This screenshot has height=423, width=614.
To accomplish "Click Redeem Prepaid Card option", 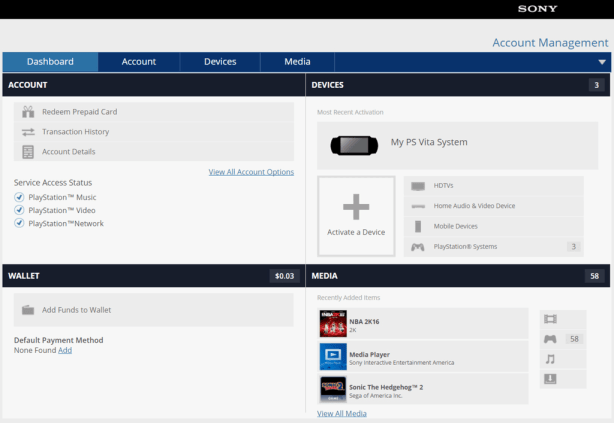I will point(154,112).
